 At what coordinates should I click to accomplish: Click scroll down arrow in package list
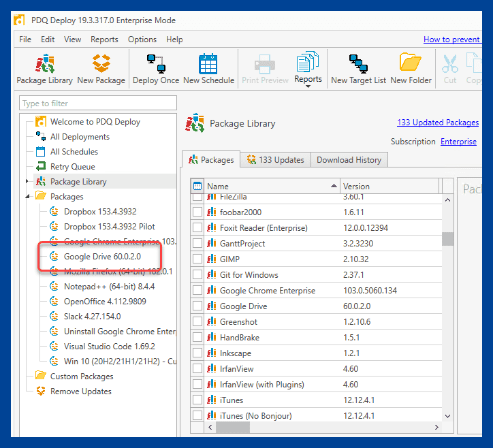448,416
